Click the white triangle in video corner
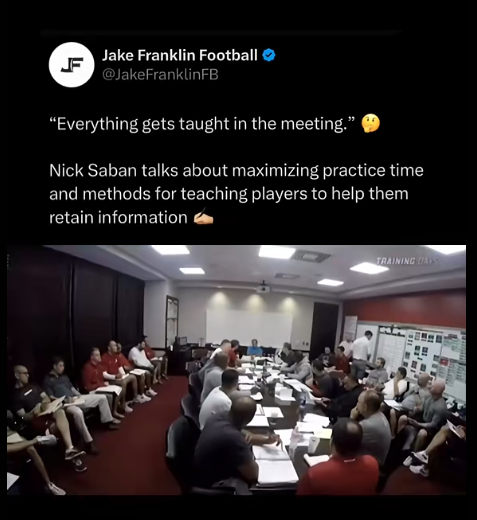477x520 pixels. 12,481
